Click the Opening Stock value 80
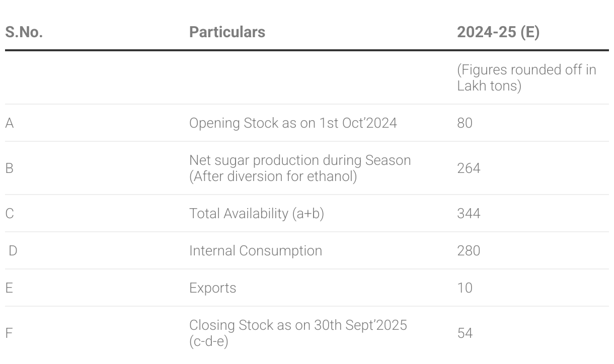Image resolution: width=614 pixels, height=364 pixels. pyautogui.click(x=465, y=123)
